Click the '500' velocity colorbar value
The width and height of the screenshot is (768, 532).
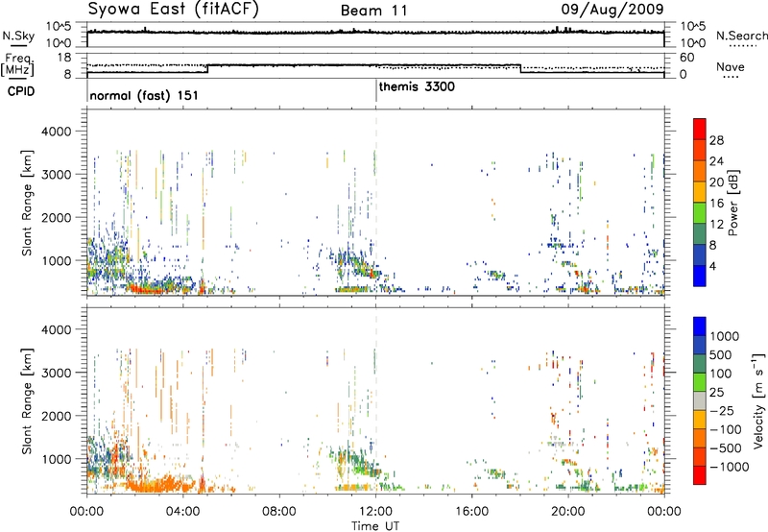[721, 354]
